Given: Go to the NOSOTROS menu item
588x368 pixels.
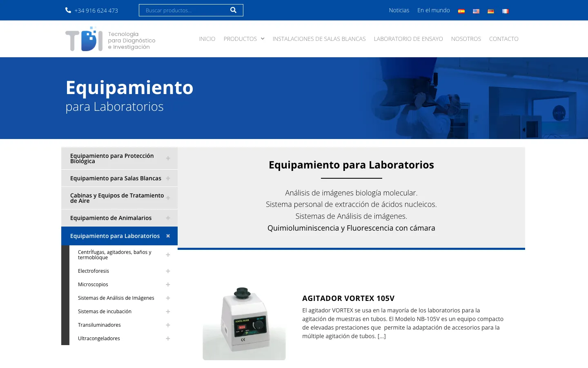Looking at the screenshot, I should pyautogui.click(x=466, y=39).
